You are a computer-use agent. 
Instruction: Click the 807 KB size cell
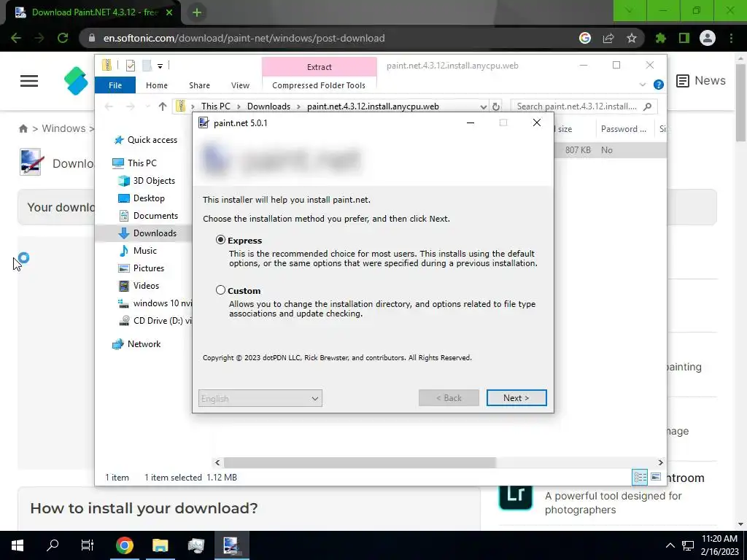578,150
